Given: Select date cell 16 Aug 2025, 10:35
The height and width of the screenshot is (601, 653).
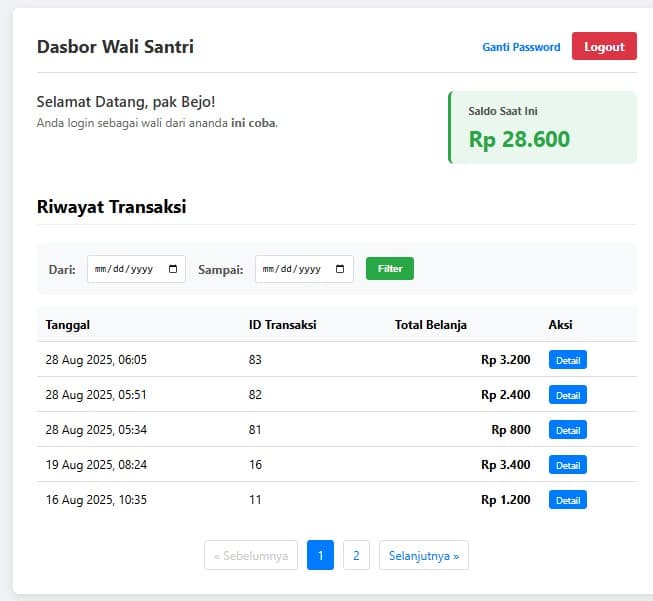Looking at the screenshot, I should point(96,500).
